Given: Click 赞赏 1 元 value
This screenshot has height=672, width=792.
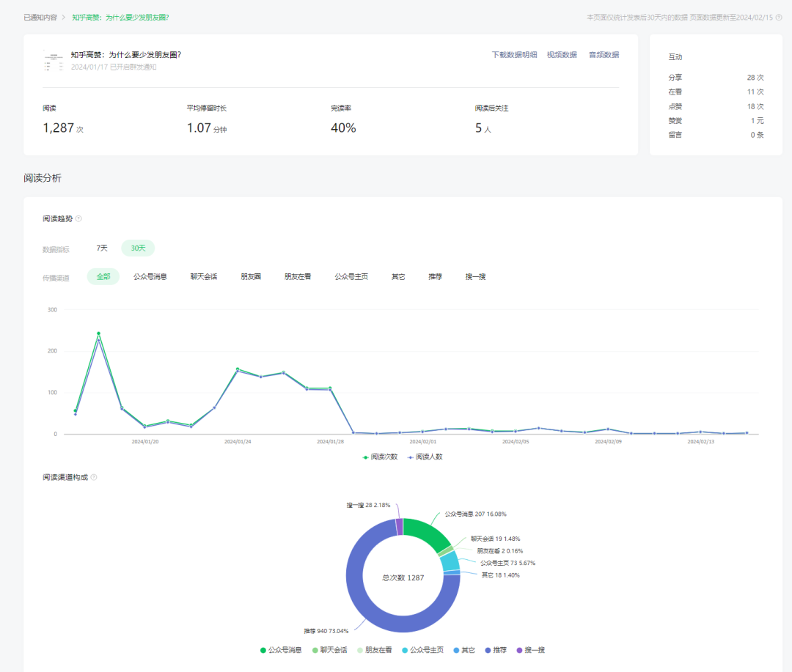Looking at the screenshot, I should pyautogui.click(x=757, y=121).
